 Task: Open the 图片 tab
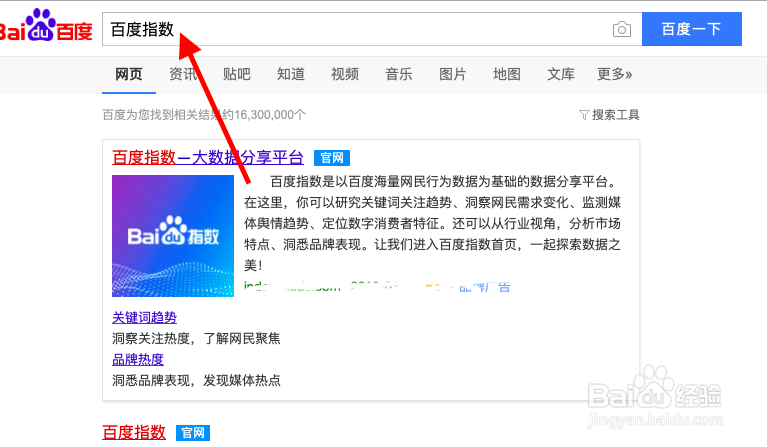452,74
